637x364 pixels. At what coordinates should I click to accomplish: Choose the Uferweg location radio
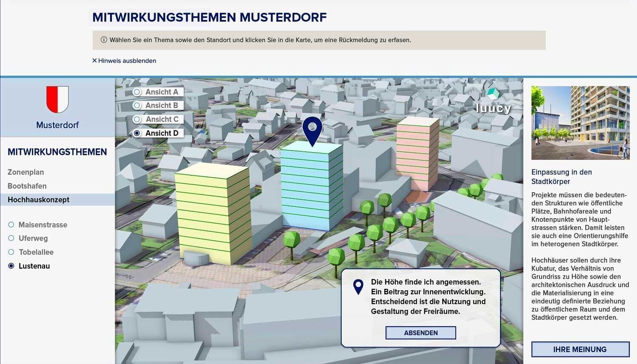point(11,238)
